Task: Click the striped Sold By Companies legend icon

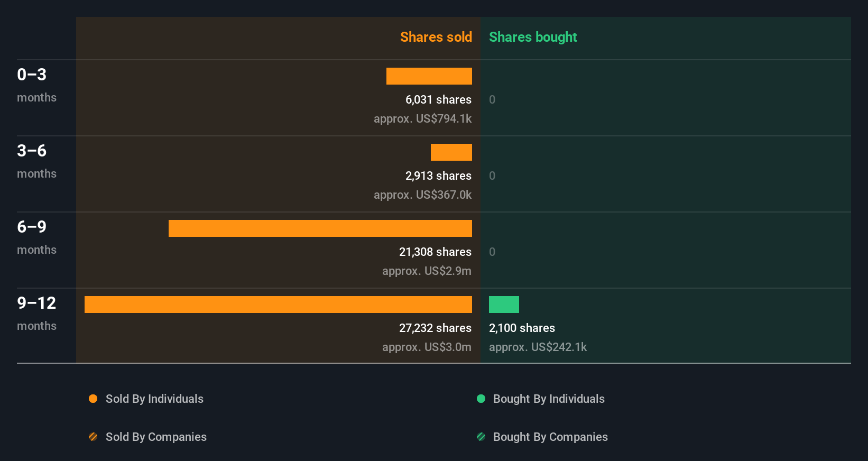Action: [x=93, y=437]
